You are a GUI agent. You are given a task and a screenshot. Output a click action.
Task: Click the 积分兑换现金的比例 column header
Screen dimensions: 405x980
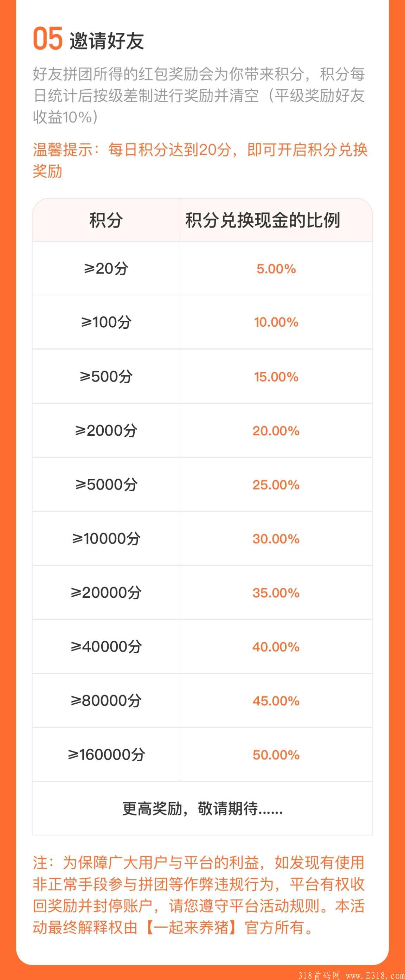tap(262, 220)
